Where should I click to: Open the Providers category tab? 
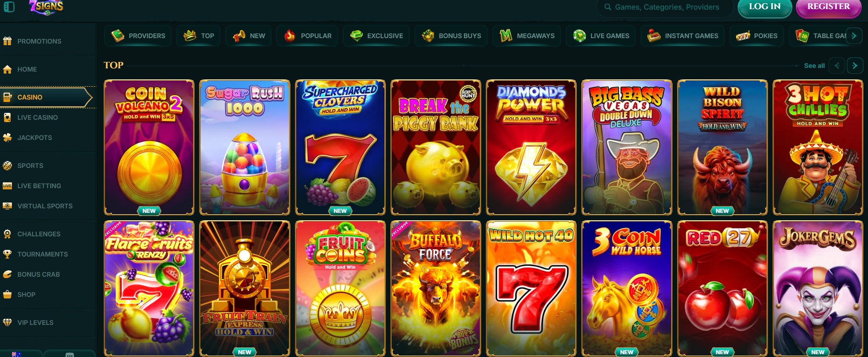click(138, 36)
